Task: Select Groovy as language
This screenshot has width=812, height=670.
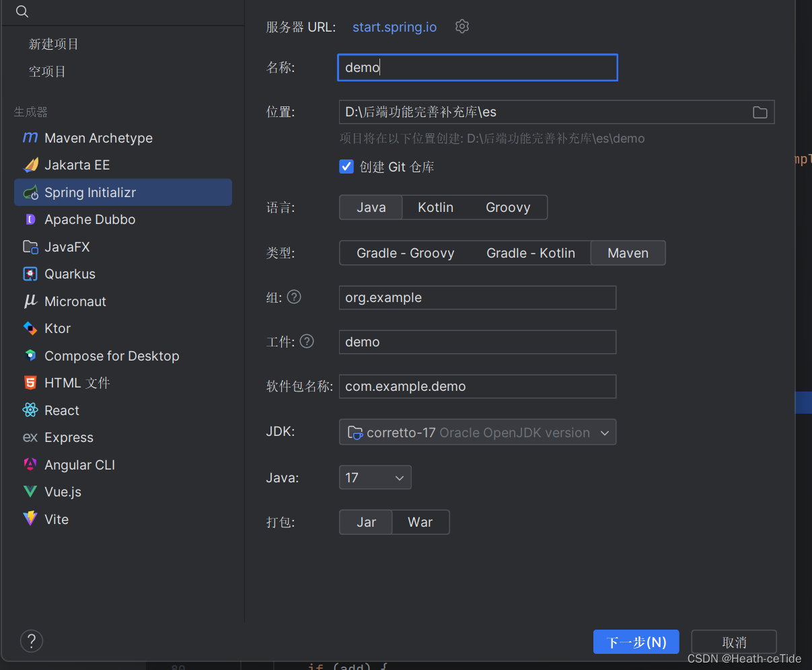Action: click(x=508, y=207)
